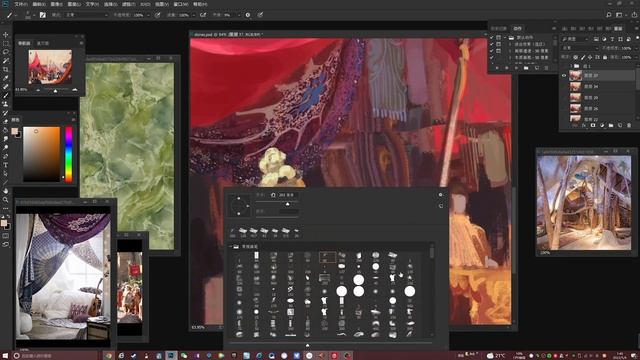Viewport: 640px width, 360px height.
Task: Select the Healing Brush tool
Action: (x=6, y=87)
